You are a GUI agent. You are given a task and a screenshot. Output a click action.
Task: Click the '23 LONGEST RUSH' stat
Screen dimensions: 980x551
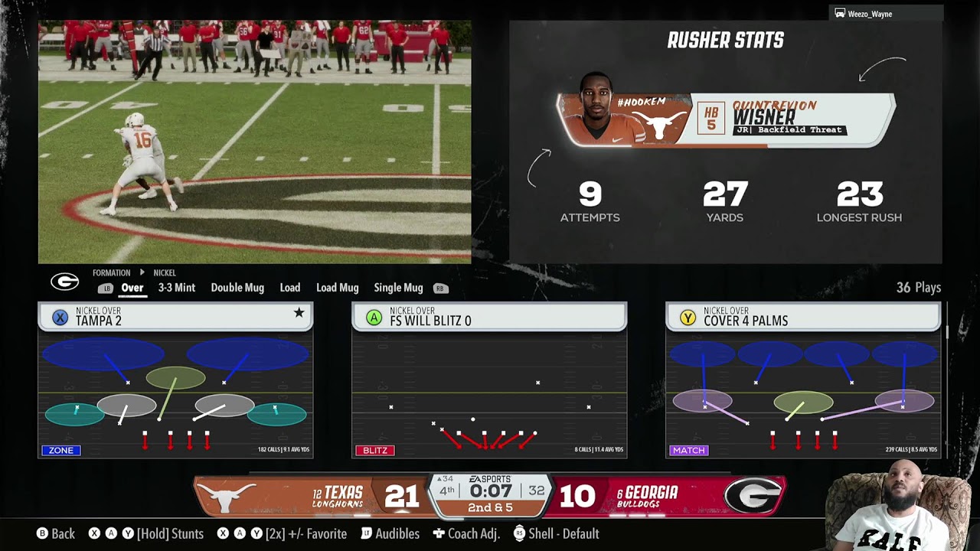click(x=859, y=203)
